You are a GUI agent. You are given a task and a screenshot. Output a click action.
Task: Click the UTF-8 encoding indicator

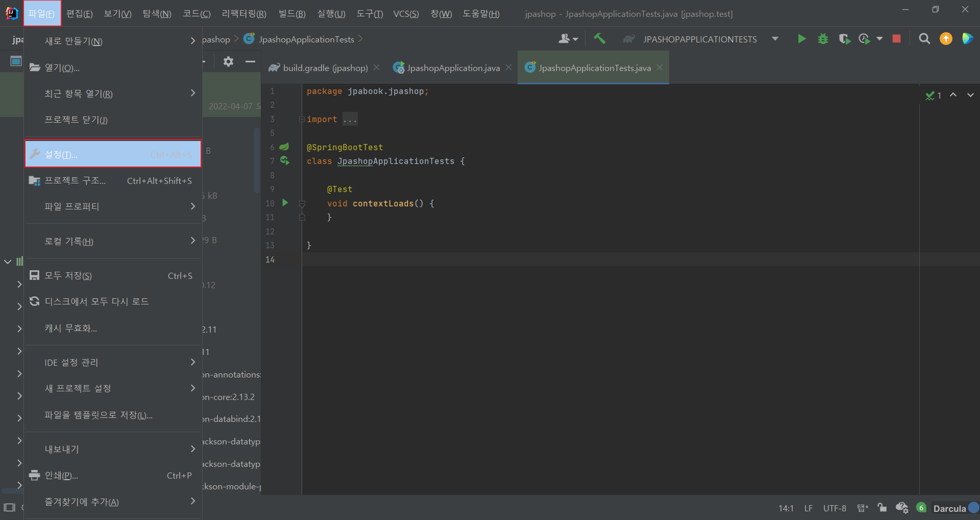pos(835,508)
